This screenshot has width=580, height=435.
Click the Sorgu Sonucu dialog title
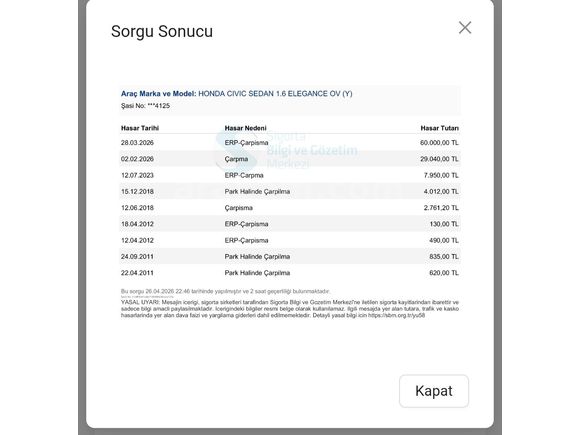tap(162, 31)
